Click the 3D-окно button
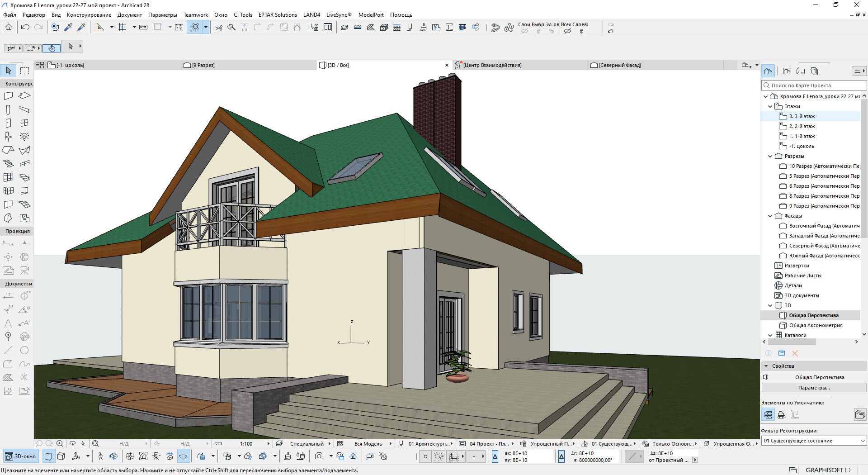The image size is (868, 475). pos(21,456)
